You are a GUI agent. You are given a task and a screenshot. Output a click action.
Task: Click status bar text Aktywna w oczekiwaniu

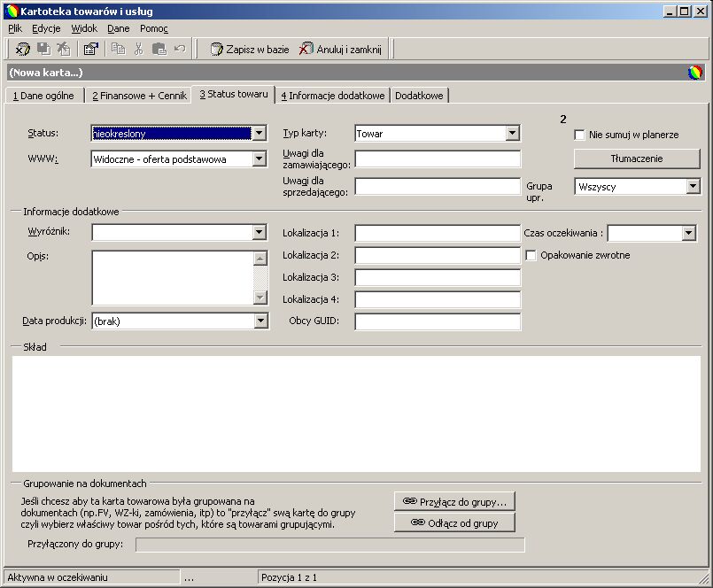pos(58,577)
